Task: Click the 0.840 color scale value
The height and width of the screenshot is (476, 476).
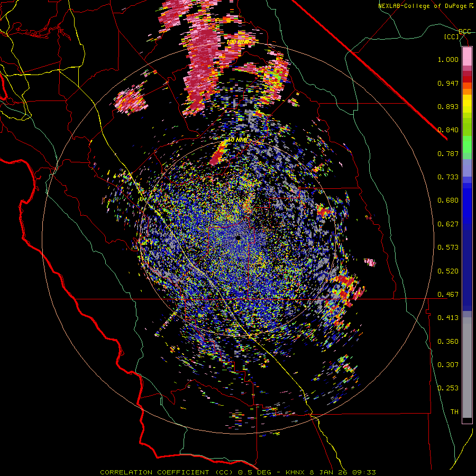Action: click(448, 130)
